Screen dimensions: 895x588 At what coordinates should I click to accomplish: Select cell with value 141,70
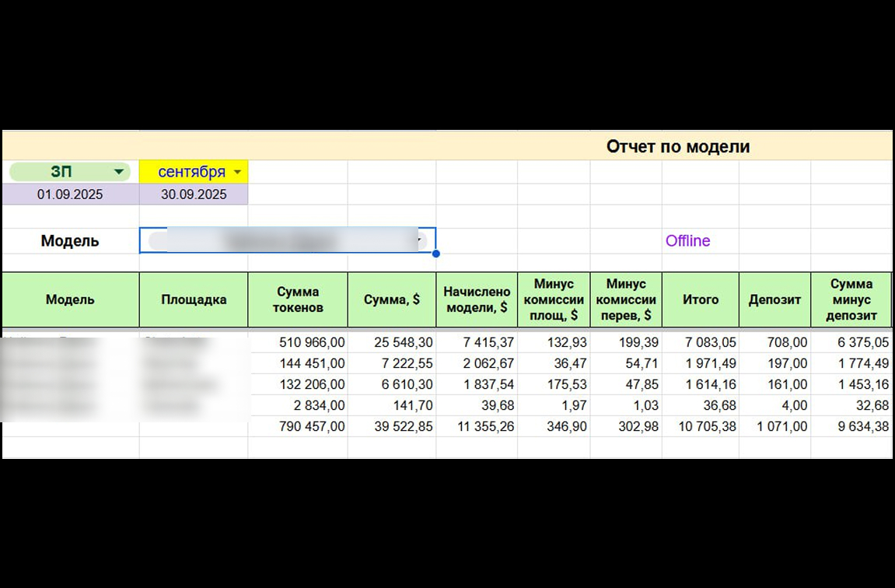392,406
